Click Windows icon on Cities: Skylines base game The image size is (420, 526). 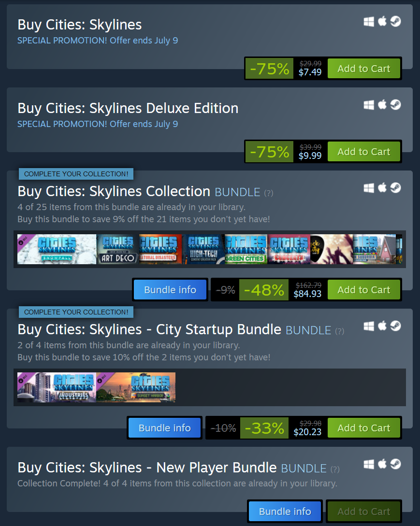(x=369, y=22)
